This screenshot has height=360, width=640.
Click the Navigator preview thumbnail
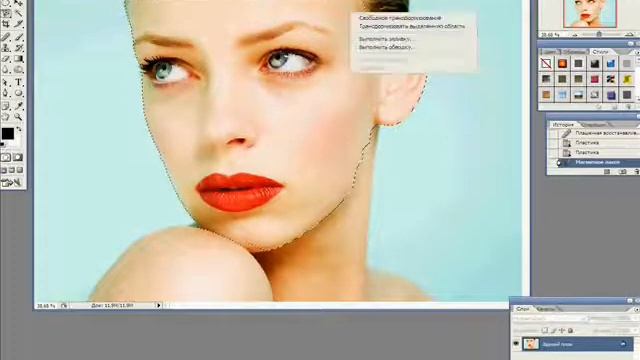click(590, 13)
